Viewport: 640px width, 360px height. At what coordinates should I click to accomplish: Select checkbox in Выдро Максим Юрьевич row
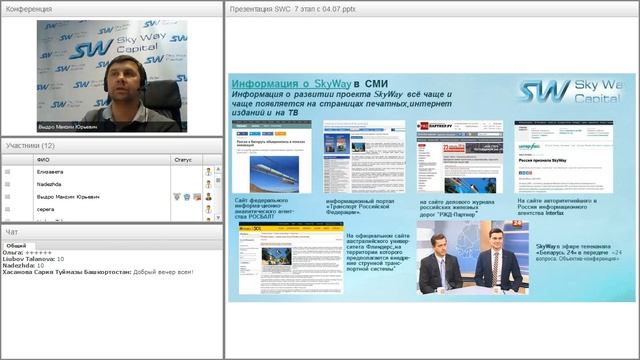(7, 197)
